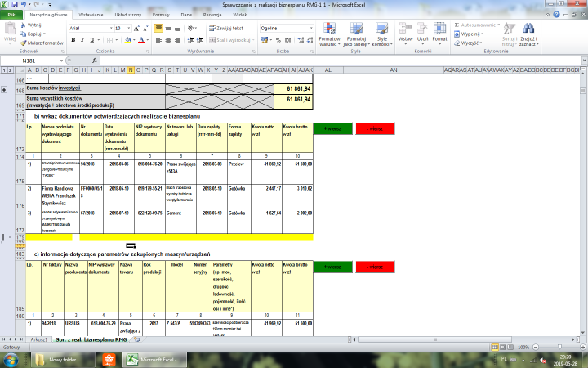Expand the Name Box dropdown arrow

pyautogui.click(x=60, y=60)
